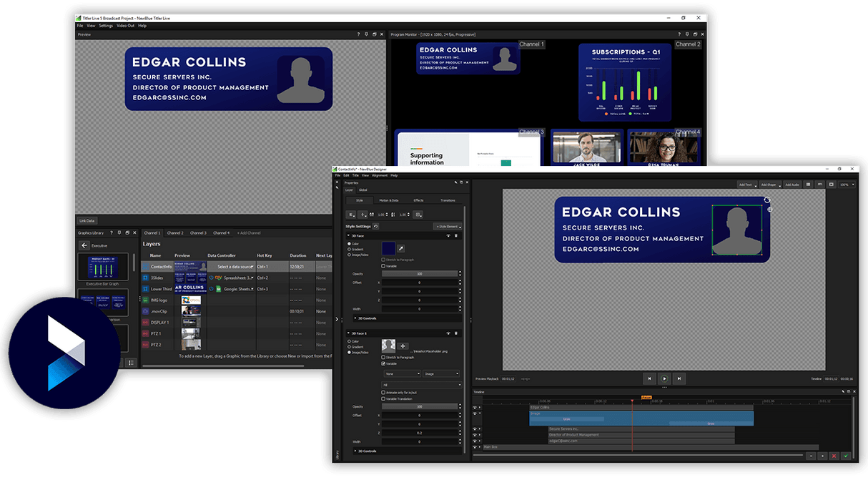Switch to the Channel 2 tab

(175, 233)
